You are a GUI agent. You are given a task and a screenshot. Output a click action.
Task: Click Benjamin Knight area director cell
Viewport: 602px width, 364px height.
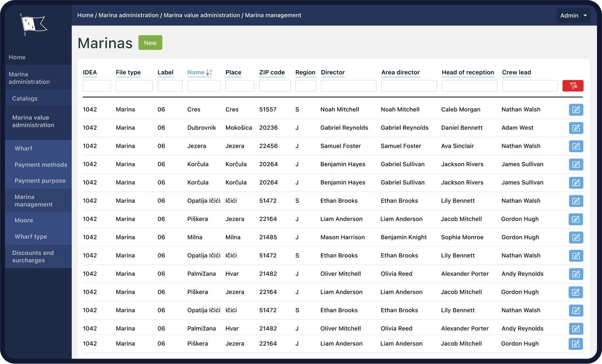click(404, 237)
